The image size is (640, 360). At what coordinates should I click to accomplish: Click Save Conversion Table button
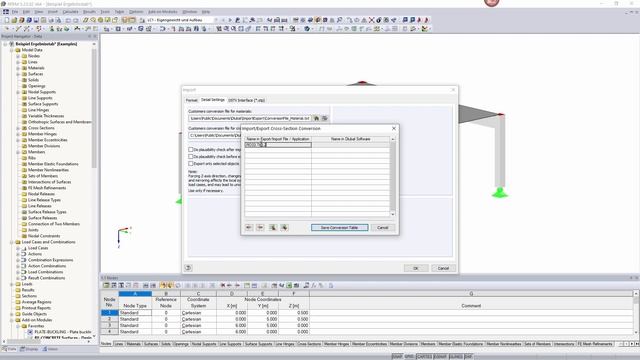click(340, 227)
